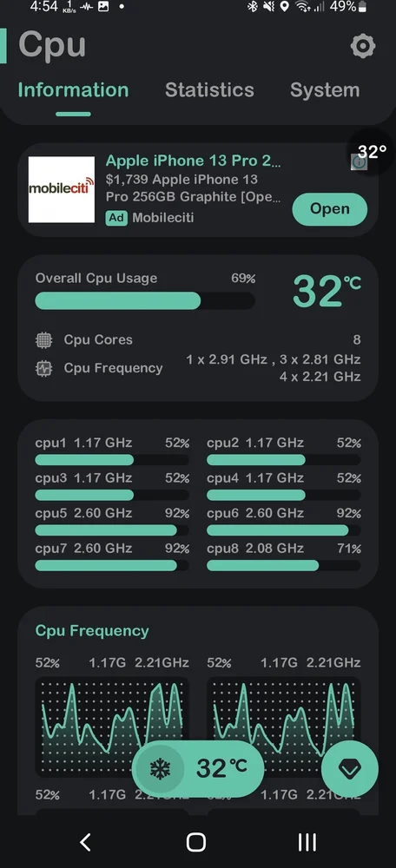Switch to the Statistics tab
Screen dimensions: 396x868
209,89
